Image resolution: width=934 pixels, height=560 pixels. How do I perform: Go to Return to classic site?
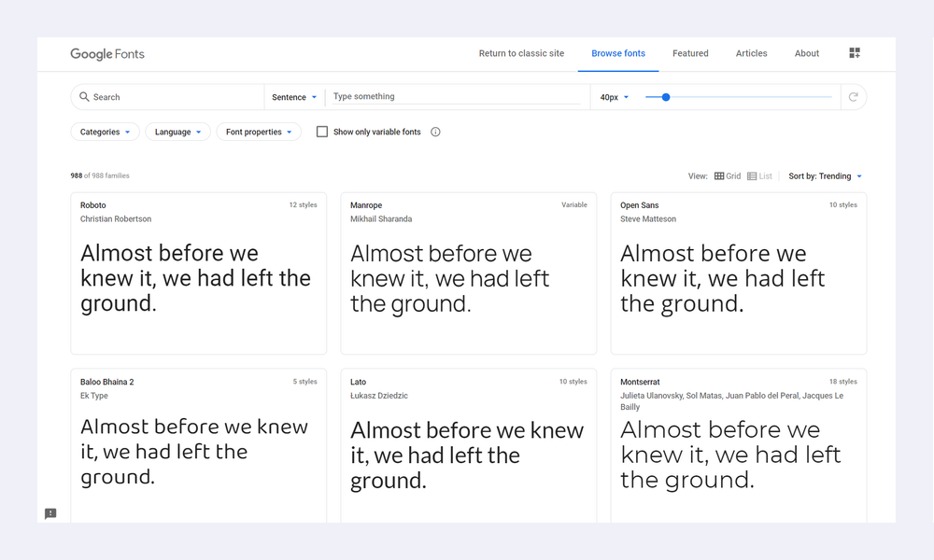pyautogui.click(x=521, y=53)
